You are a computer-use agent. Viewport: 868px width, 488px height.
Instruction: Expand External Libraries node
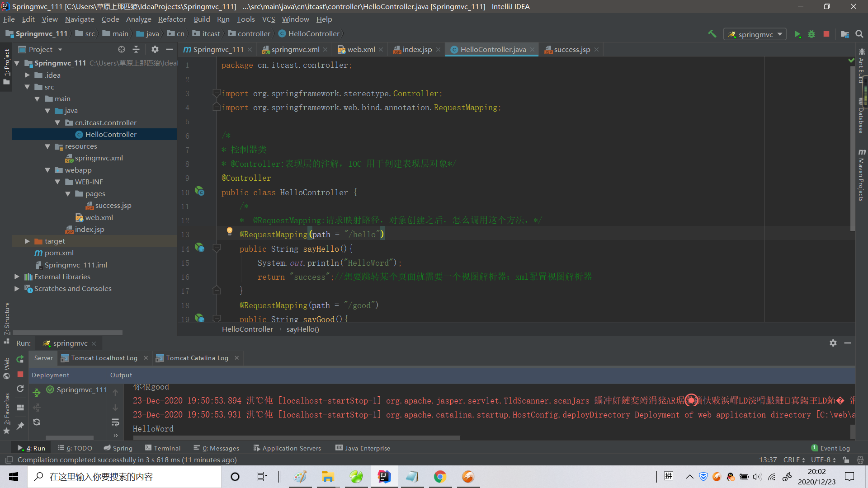(17, 277)
